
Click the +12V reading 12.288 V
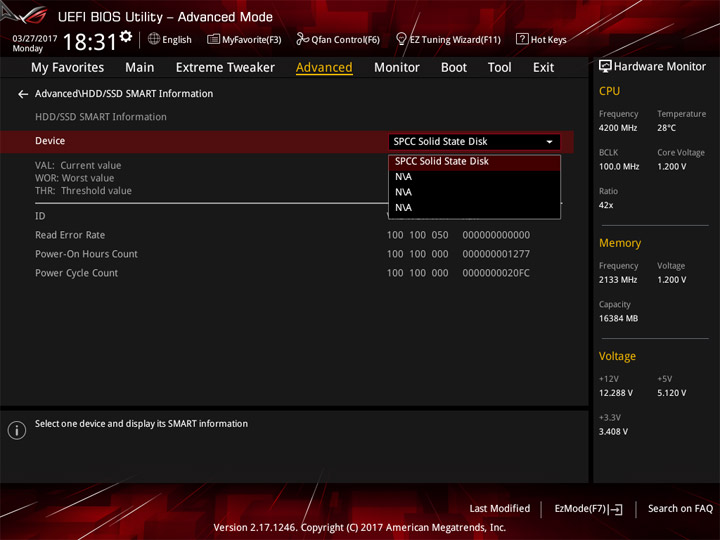coord(616,393)
